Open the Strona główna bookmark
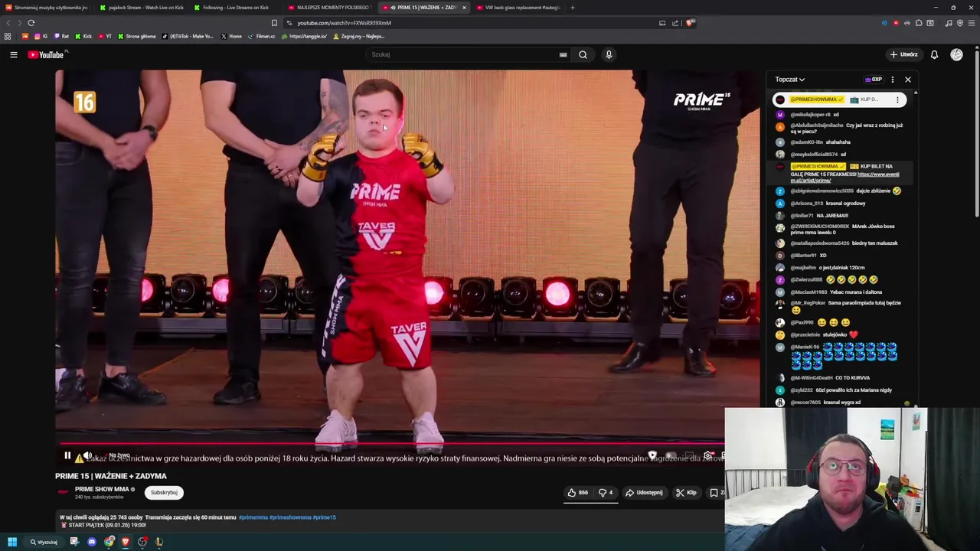Screen dimensions: 980x551 (136, 36)
